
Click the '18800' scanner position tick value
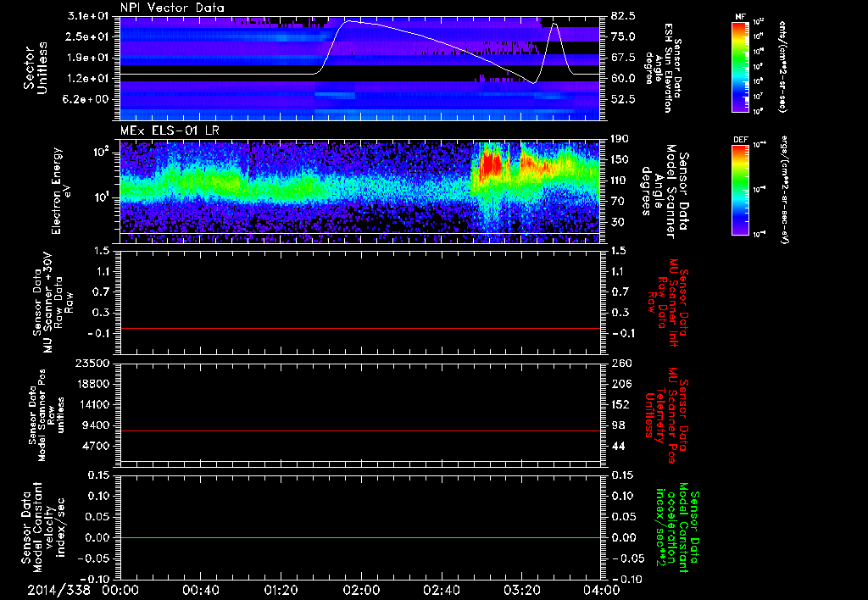click(92, 384)
